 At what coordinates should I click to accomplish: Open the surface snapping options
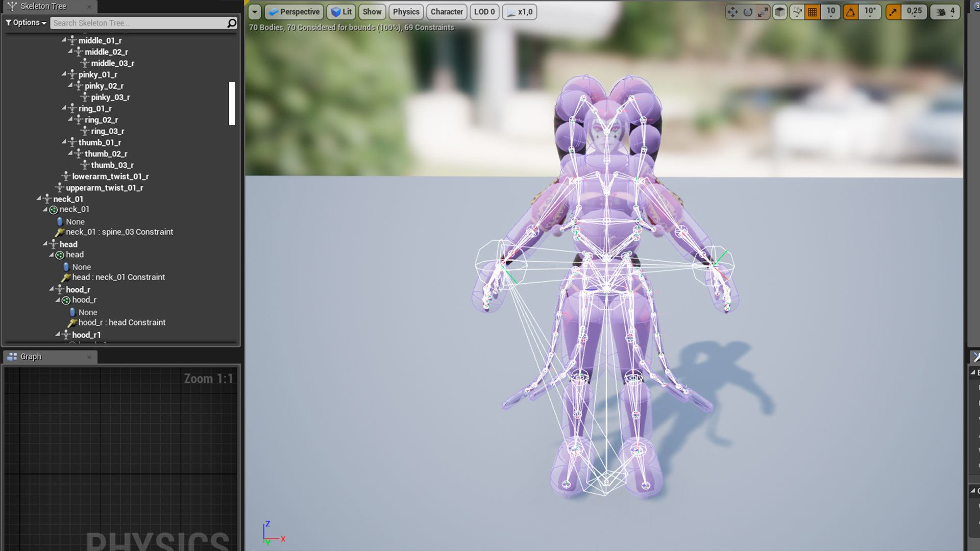tap(797, 12)
